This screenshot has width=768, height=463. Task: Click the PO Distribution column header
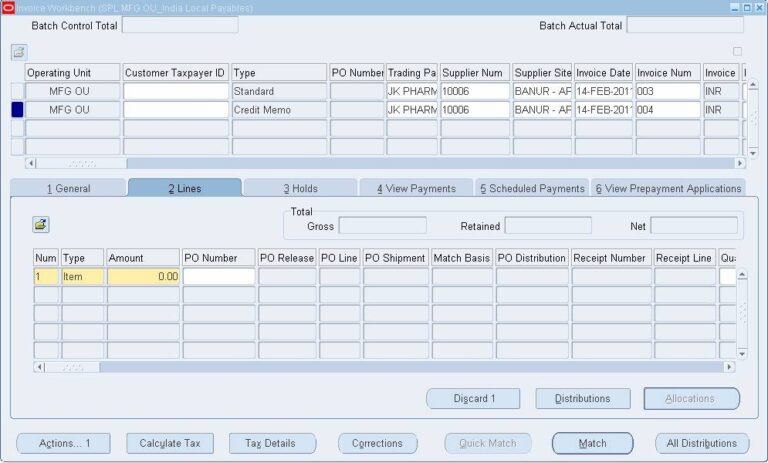(x=532, y=258)
